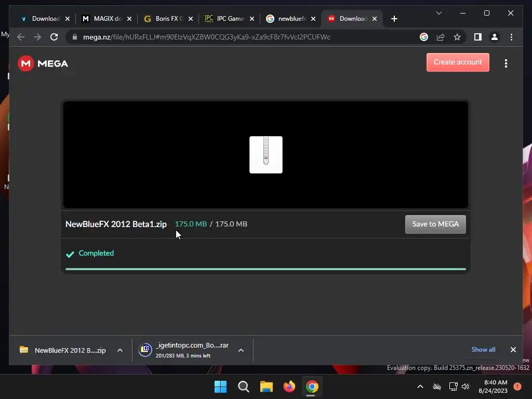This screenshot has width=532, height=399.
Task: Go back in browser history
Action: click(21, 37)
